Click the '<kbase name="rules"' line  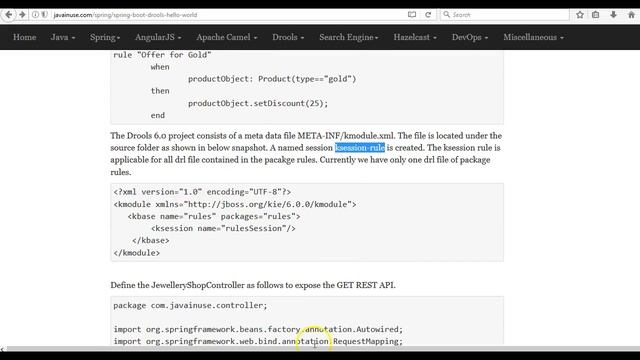coord(214,216)
